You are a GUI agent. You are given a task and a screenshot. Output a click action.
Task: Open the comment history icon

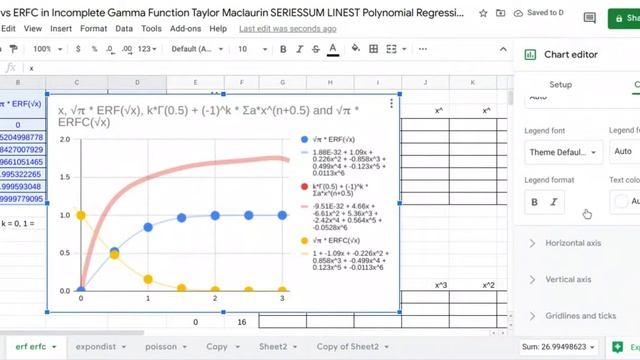click(589, 18)
